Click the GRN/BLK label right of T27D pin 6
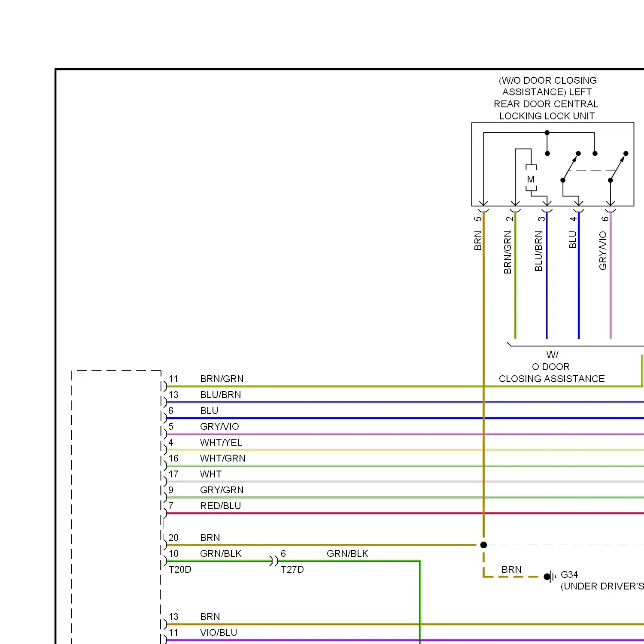 click(347, 553)
